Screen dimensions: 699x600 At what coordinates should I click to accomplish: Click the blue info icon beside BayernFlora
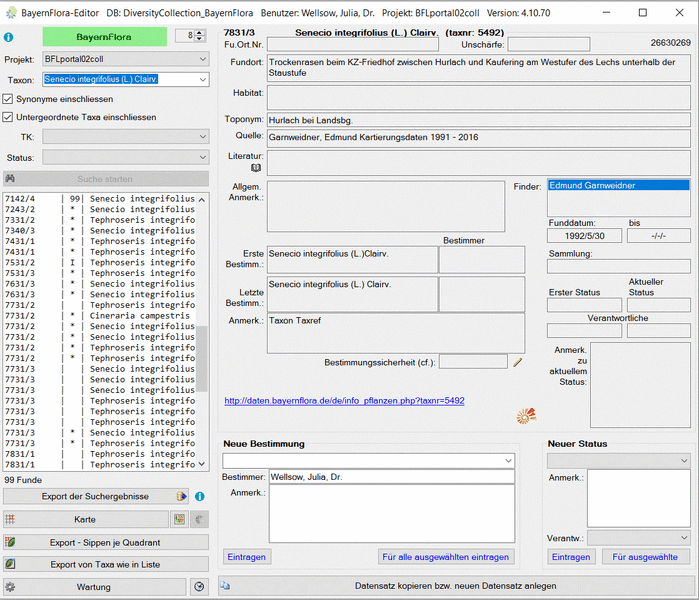[8, 37]
